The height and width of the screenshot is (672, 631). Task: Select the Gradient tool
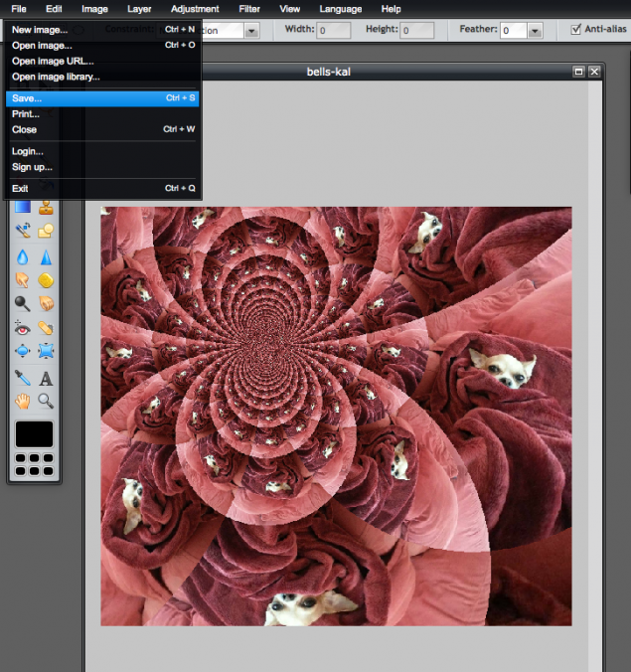click(x=23, y=207)
